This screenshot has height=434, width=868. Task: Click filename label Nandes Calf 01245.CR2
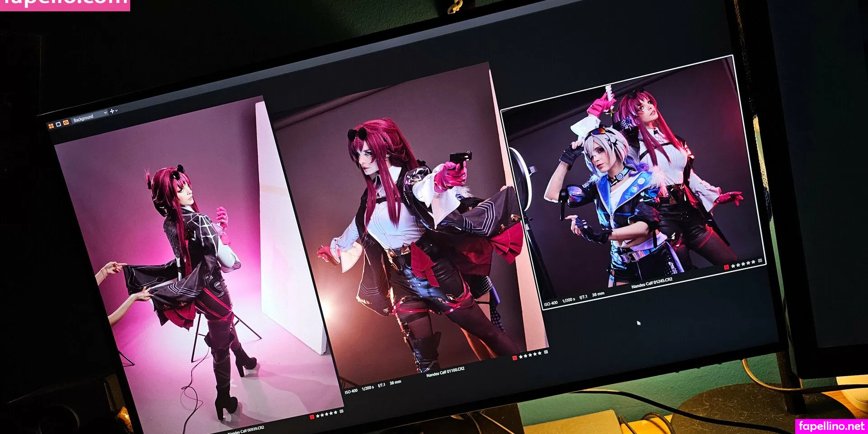coord(651,283)
